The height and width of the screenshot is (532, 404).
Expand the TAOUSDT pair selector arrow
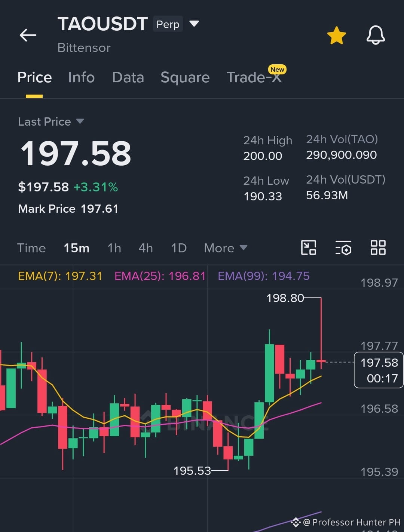[194, 24]
